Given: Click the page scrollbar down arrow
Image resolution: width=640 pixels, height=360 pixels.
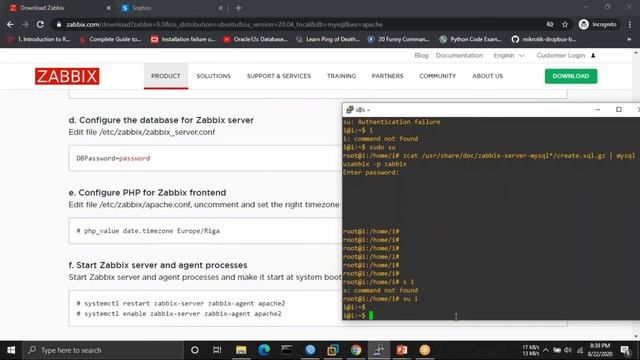Looking at the screenshot, I should [x=636, y=337].
